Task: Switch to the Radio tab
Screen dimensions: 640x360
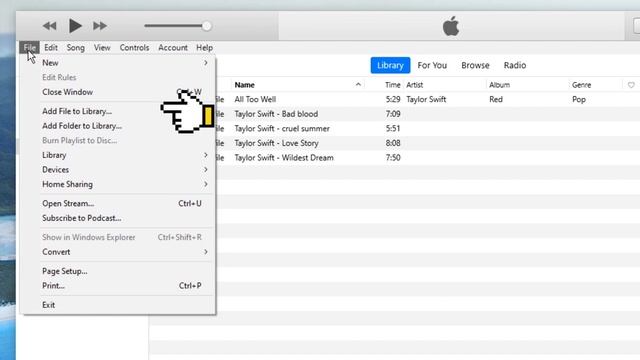Action: [515, 65]
